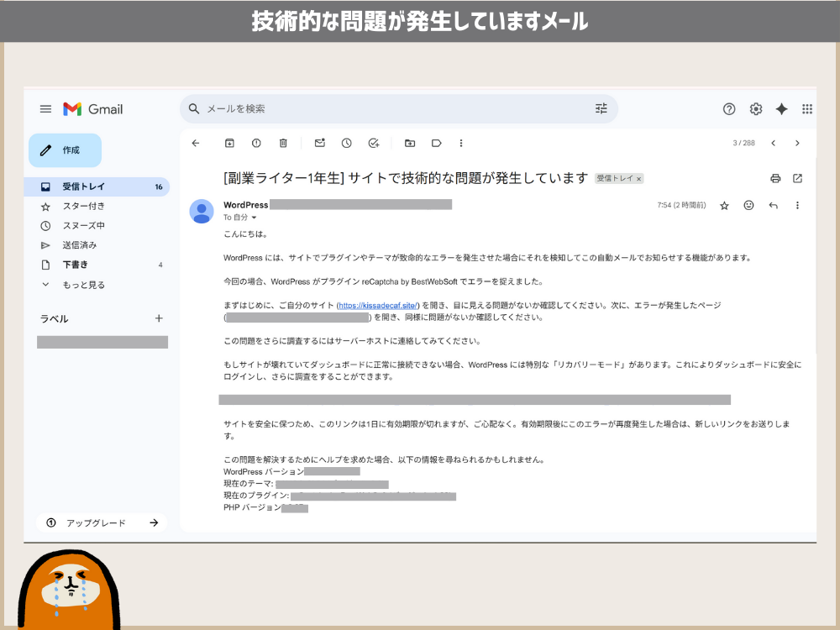Create a new label with plus

coord(159,318)
